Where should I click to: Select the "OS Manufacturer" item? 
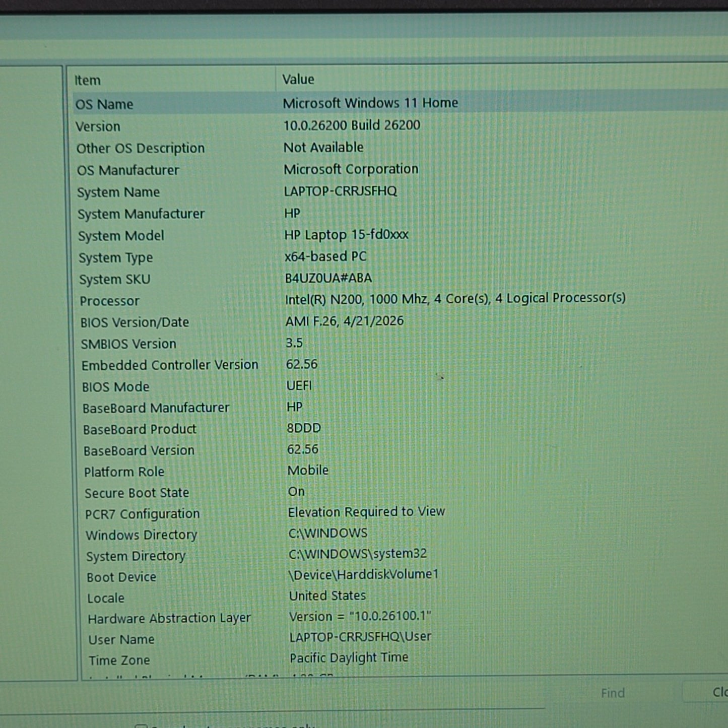[x=128, y=170]
